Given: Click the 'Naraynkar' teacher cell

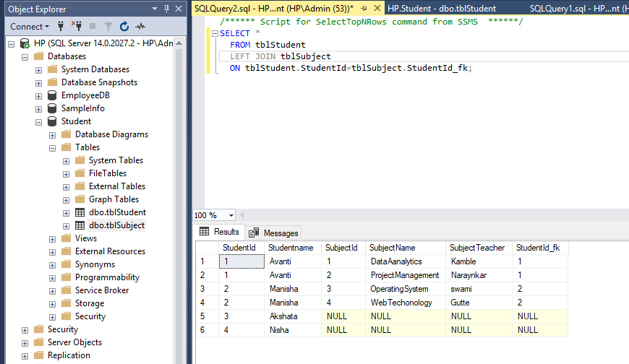Looking at the screenshot, I should tap(479, 275).
